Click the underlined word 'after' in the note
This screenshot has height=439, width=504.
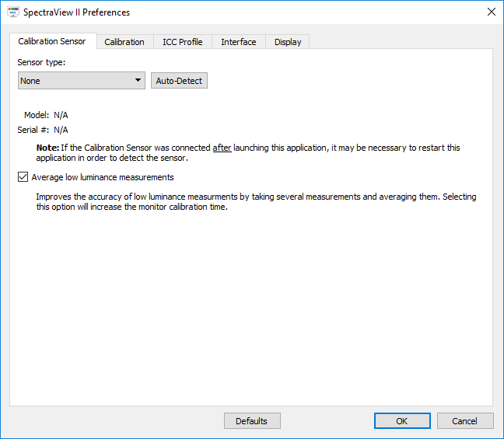[x=222, y=148]
